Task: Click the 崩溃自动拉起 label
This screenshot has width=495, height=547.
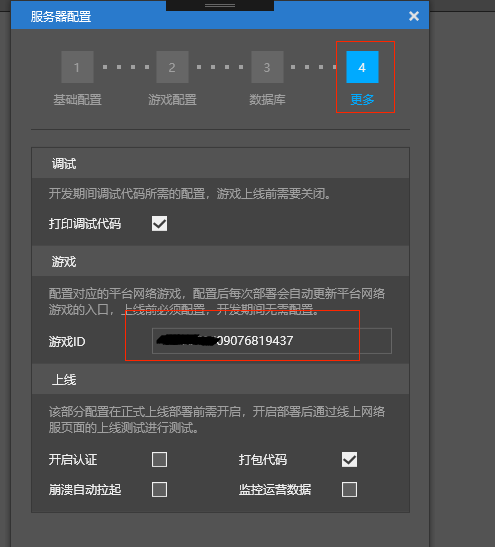Action: point(85,489)
